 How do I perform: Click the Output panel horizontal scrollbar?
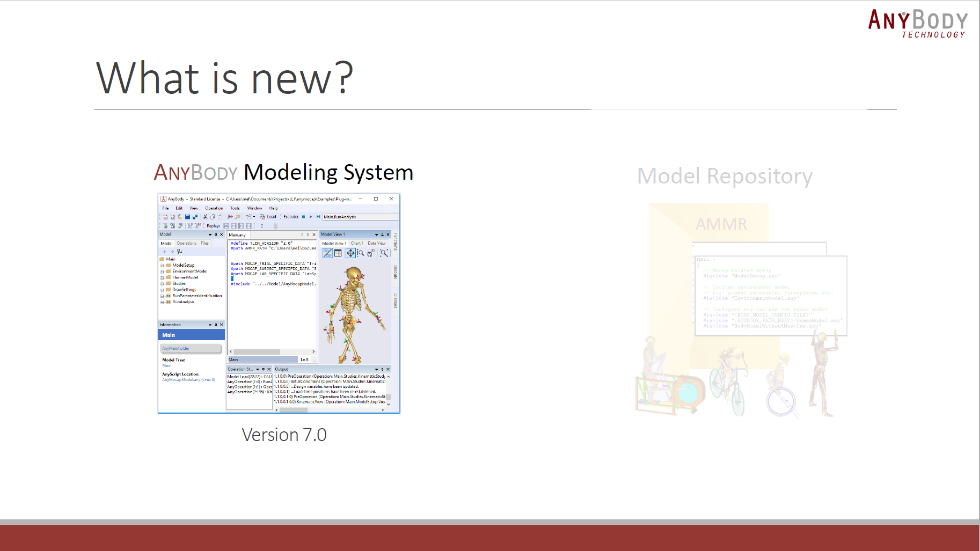click(330, 410)
